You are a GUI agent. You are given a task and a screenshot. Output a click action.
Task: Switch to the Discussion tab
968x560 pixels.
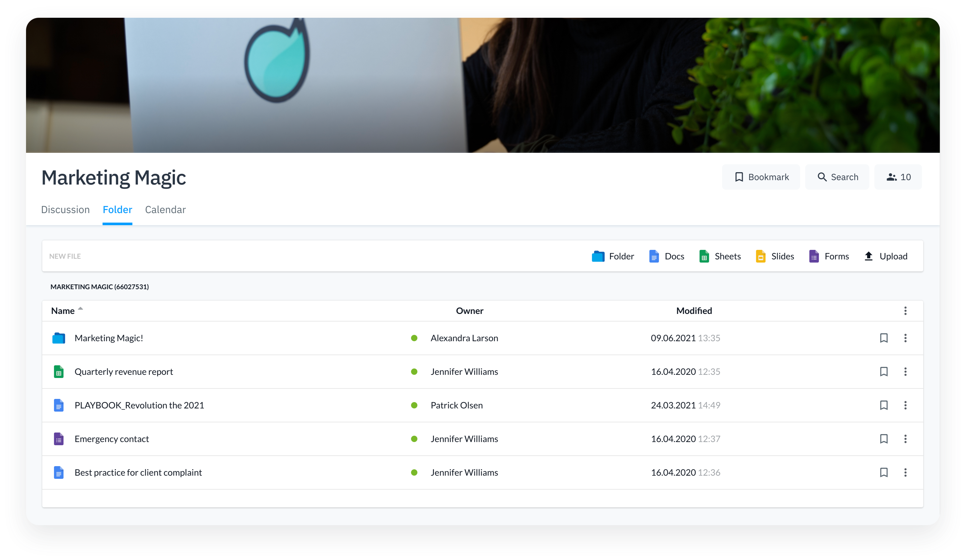65,210
